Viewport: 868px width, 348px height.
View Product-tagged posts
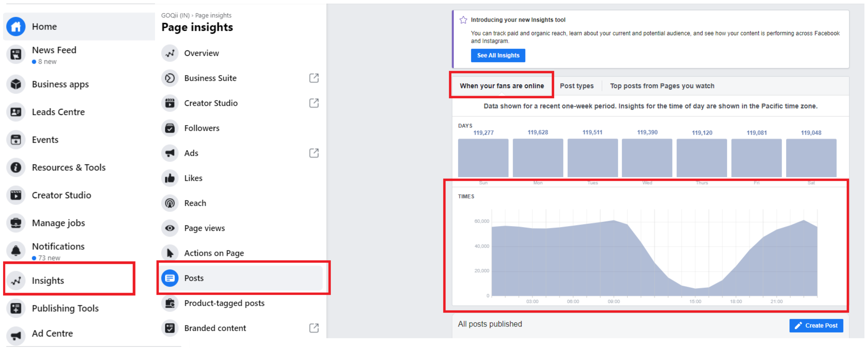pos(224,303)
